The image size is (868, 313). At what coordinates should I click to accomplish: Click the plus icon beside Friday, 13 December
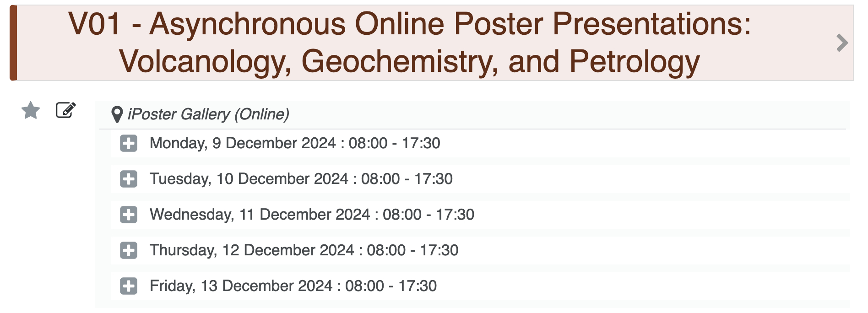[x=129, y=286]
